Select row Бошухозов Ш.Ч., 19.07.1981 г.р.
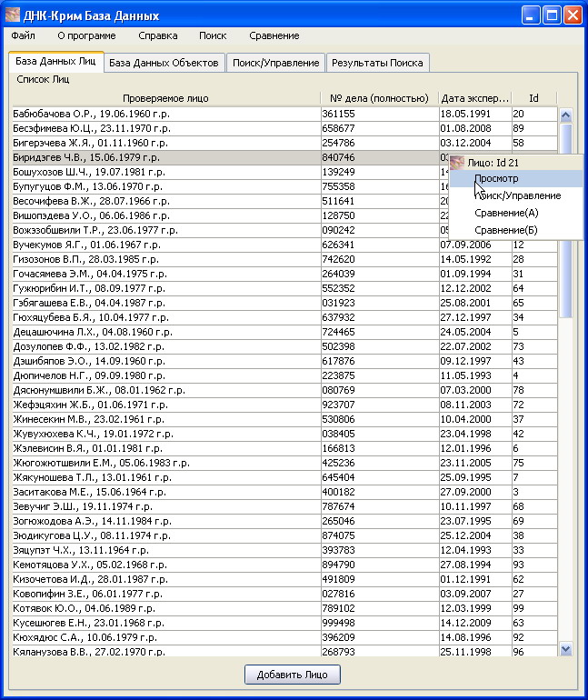This screenshot has width=588, height=700. click(230, 172)
